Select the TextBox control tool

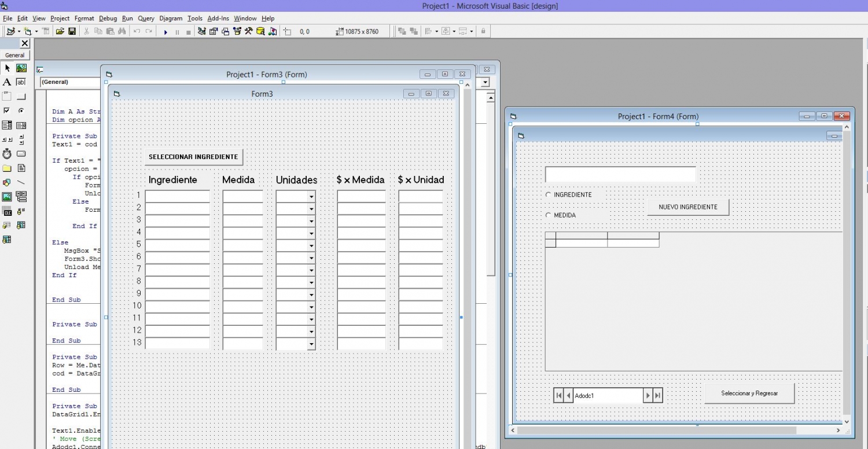21,82
